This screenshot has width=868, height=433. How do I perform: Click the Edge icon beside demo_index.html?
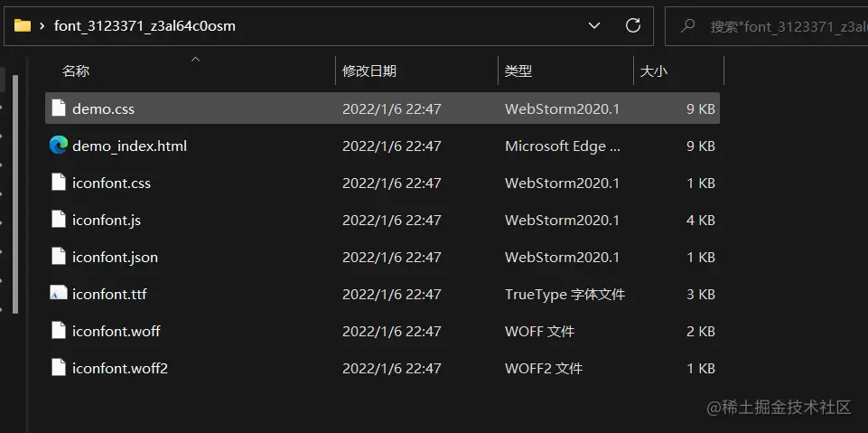58,145
